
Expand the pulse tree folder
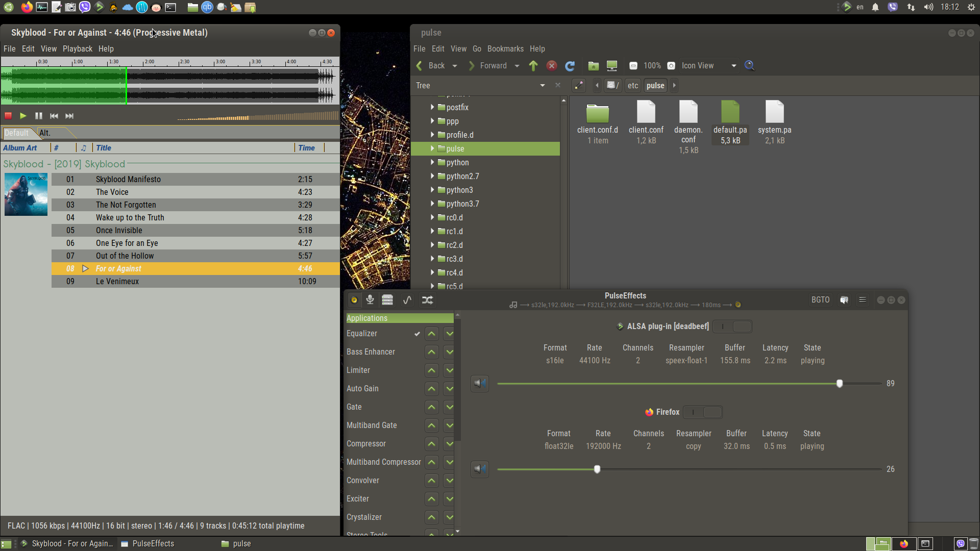pyautogui.click(x=432, y=148)
